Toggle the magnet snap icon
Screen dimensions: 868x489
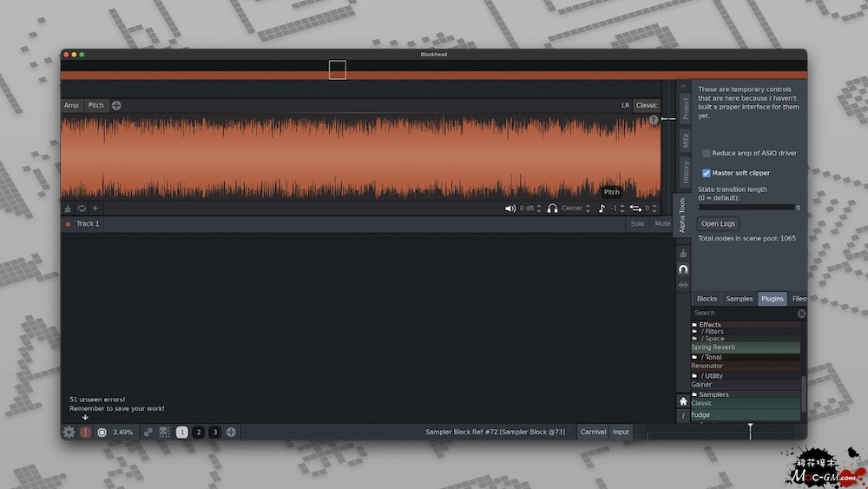coord(683,269)
